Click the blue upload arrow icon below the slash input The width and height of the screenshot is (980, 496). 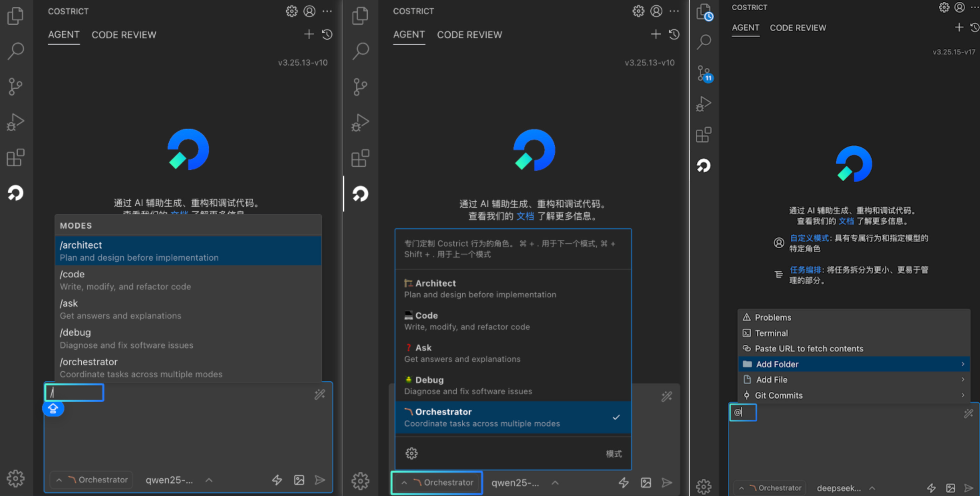coord(53,409)
